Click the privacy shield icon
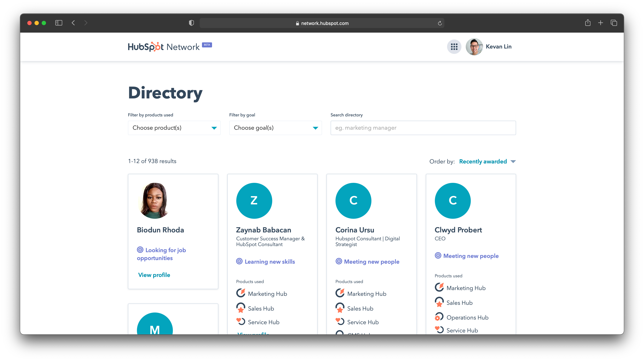 coord(191,23)
